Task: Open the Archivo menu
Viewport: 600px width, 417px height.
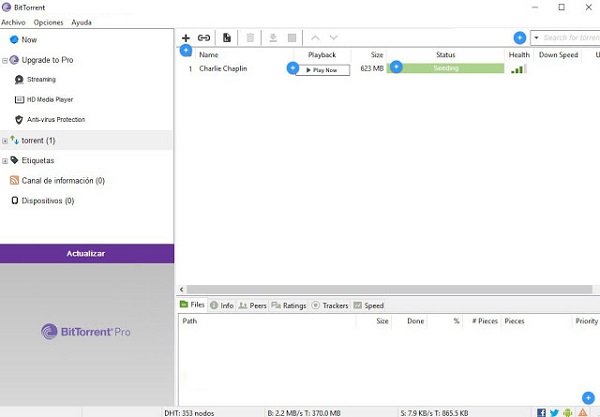Action: (x=13, y=23)
